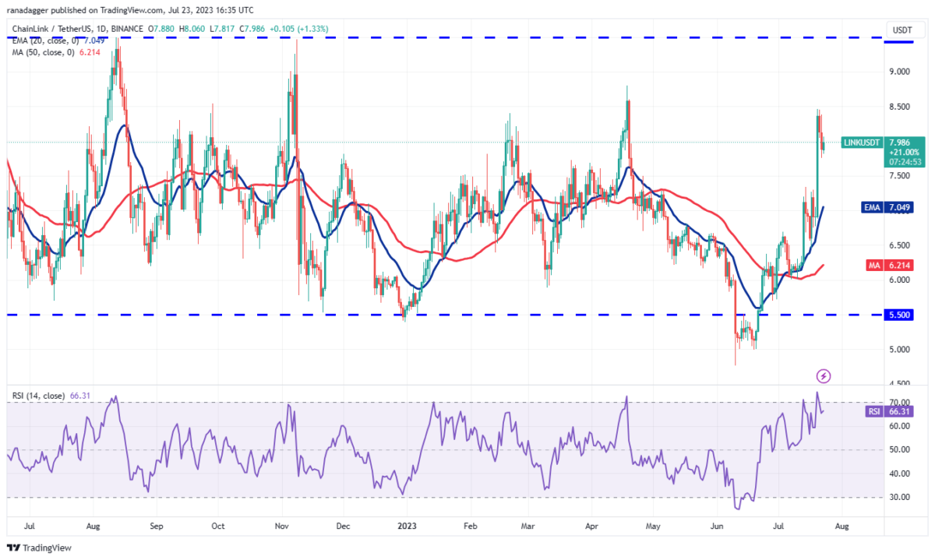Click the 9.000 price axis value
Viewport: 935px width, 560px height.
pyautogui.click(x=899, y=72)
